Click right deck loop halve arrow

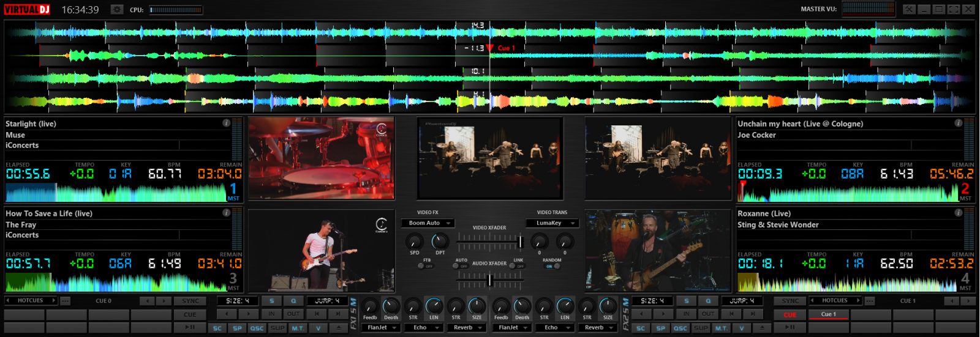pos(641,314)
